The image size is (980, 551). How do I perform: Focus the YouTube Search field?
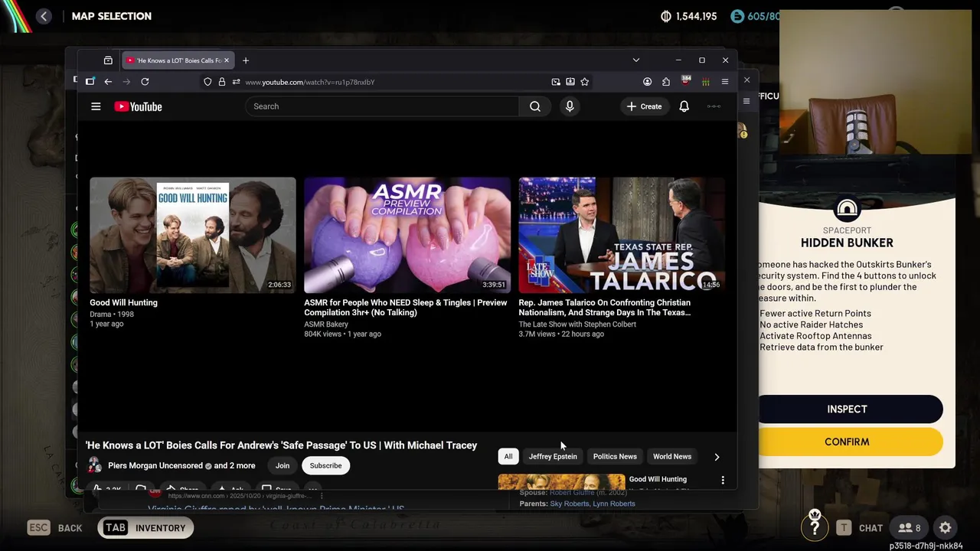[x=383, y=106]
